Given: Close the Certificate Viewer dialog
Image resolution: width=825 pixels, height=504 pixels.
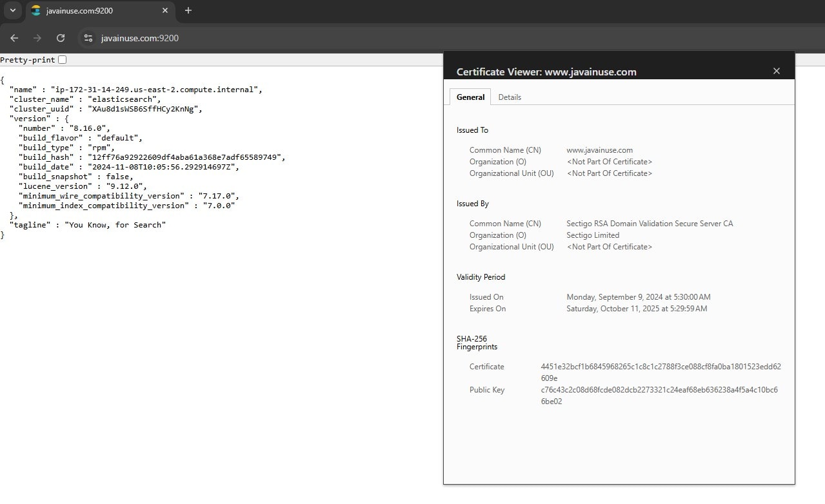Looking at the screenshot, I should click(x=777, y=71).
